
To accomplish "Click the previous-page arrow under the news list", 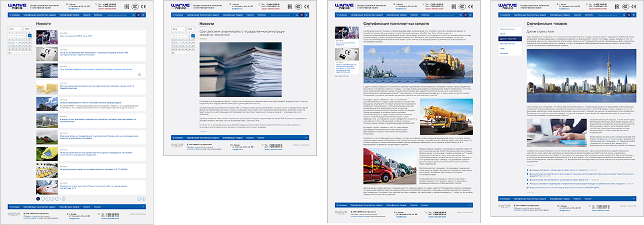I will (139, 199).
